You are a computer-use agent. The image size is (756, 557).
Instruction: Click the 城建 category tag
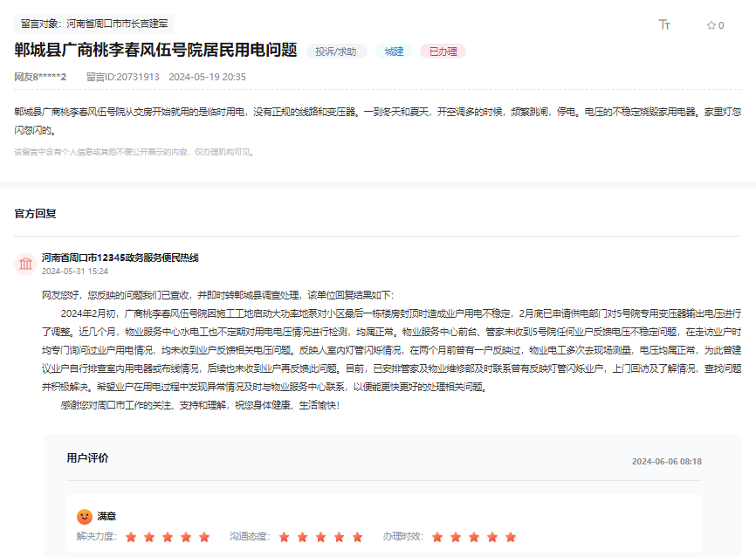(x=394, y=52)
